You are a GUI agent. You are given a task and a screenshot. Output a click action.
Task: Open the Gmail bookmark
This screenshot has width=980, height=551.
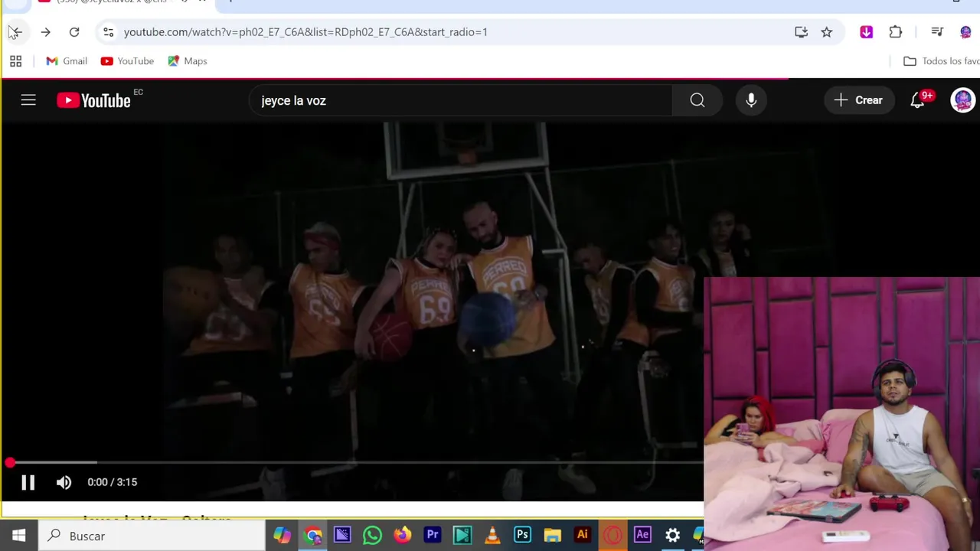(67, 61)
